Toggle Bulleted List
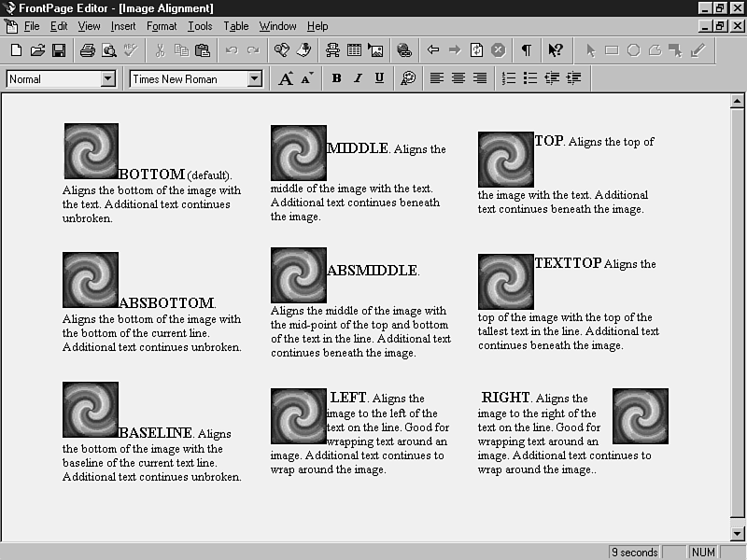Viewport: 747px width, 560px height. pyautogui.click(x=530, y=78)
